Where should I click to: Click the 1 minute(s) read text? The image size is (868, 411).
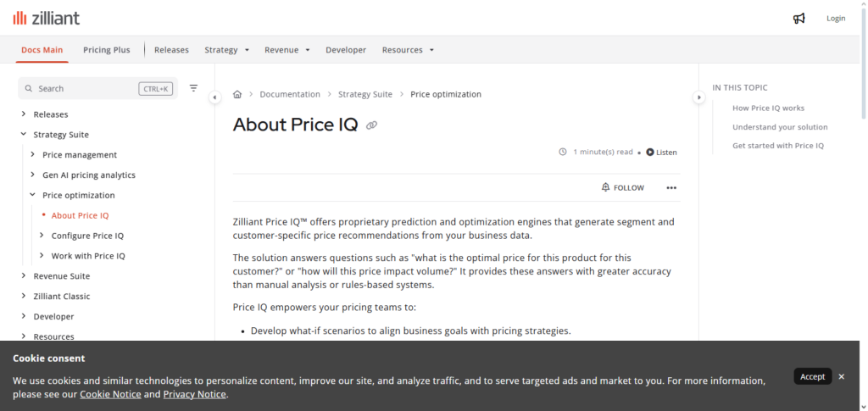[x=603, y=152]
